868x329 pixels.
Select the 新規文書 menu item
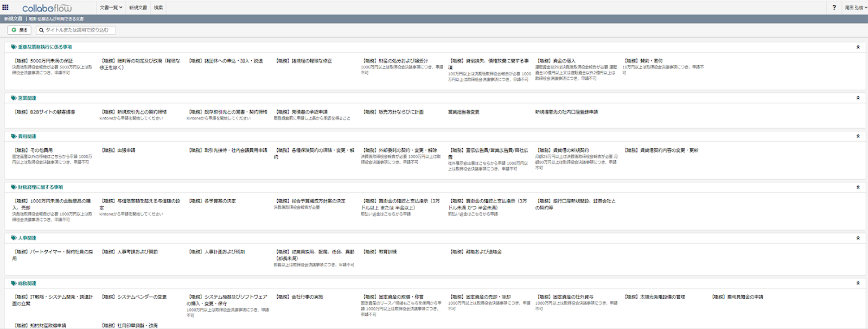click(x=138, y=8)
